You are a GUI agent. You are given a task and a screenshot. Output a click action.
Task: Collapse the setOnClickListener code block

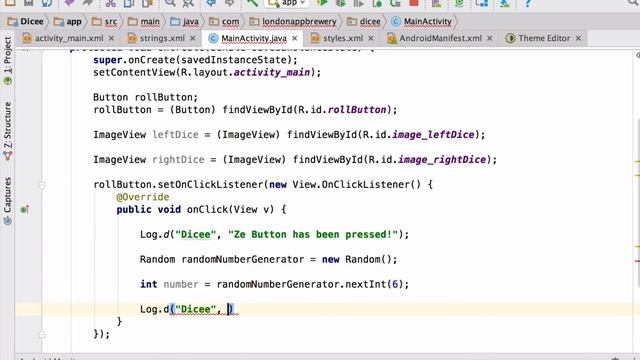tap(42, 185)
